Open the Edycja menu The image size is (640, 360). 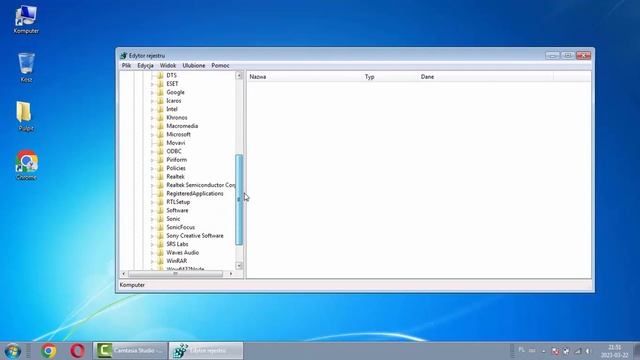[145, 65]
